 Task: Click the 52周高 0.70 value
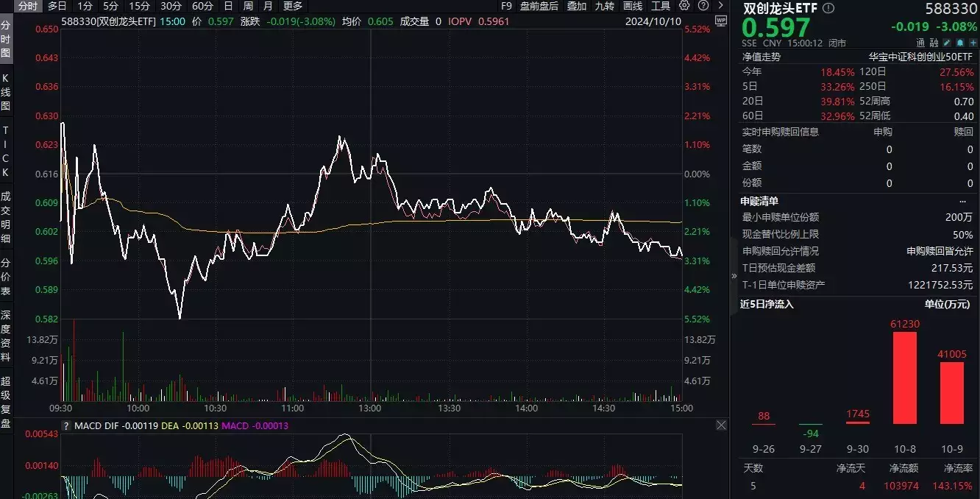964,101
